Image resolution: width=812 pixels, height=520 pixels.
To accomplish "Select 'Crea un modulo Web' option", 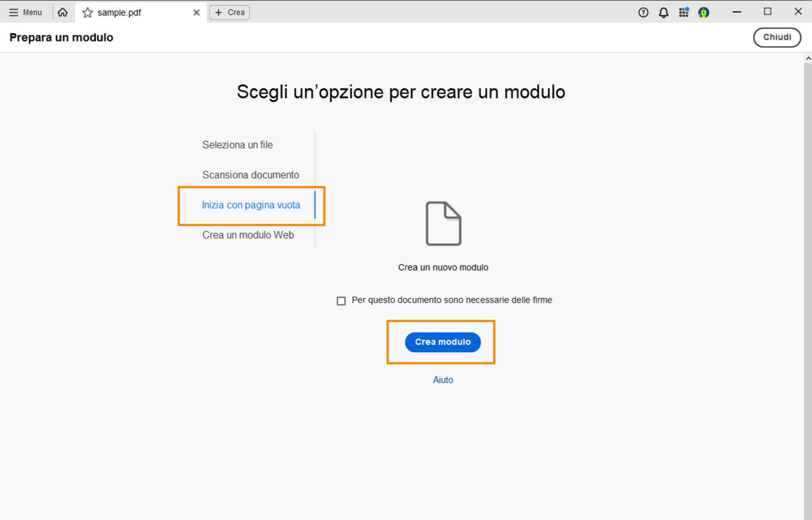I will [x=248, y=235].
